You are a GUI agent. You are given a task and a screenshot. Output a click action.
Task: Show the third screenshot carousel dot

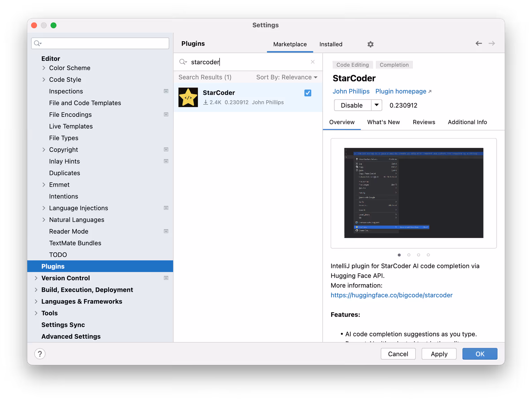[x=419, y=255]
